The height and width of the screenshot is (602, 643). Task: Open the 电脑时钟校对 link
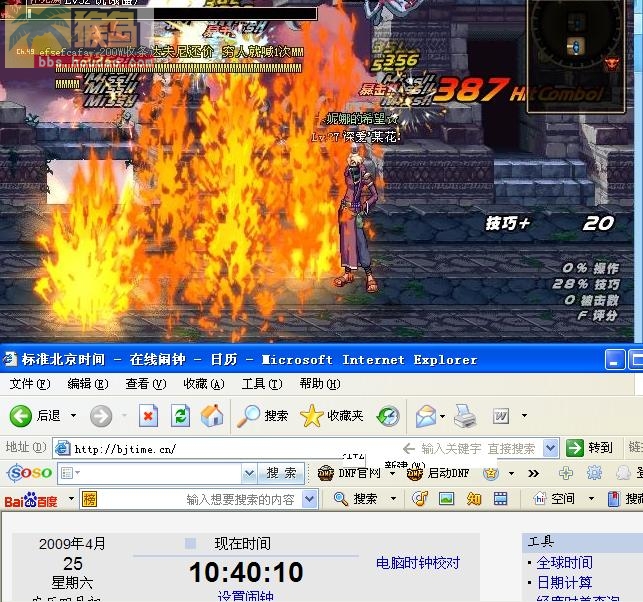click(x=418, y=563)
